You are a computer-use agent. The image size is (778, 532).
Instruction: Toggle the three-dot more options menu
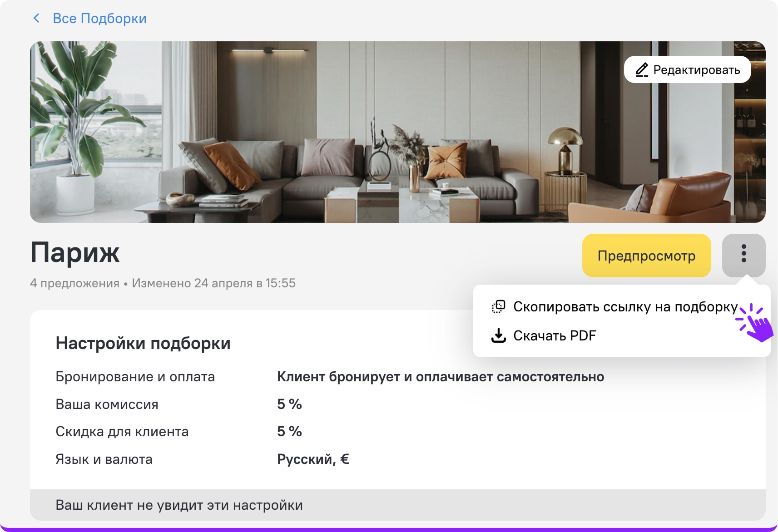(743, 254)
